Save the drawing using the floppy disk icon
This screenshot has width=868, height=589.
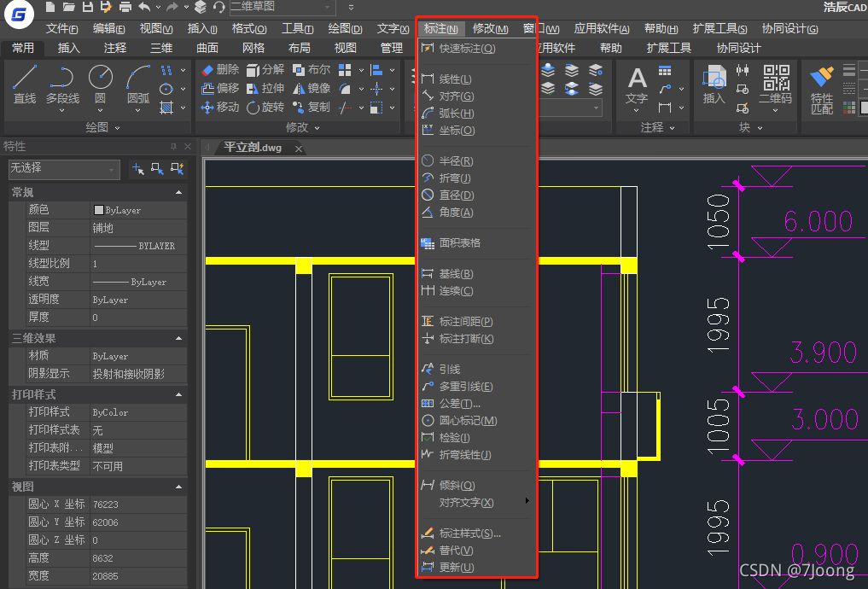click(x=87, y=7)
